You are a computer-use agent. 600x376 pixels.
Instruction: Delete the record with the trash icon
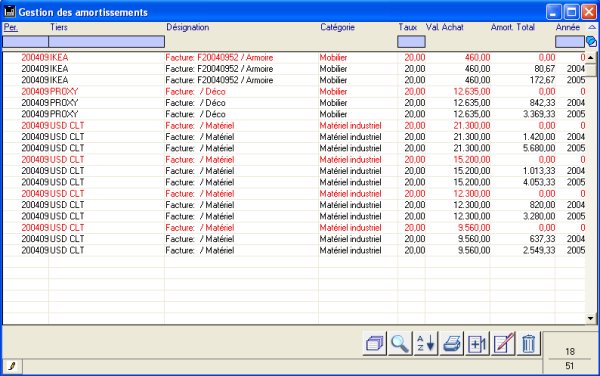pyautogui.click(x=528, y=343)
